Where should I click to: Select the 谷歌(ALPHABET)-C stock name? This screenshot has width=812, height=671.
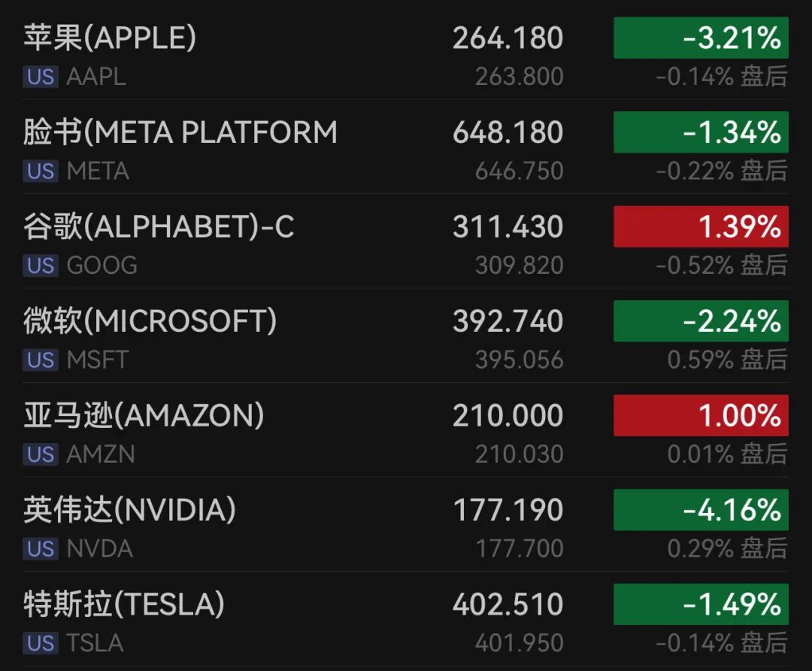coord(159,226)
